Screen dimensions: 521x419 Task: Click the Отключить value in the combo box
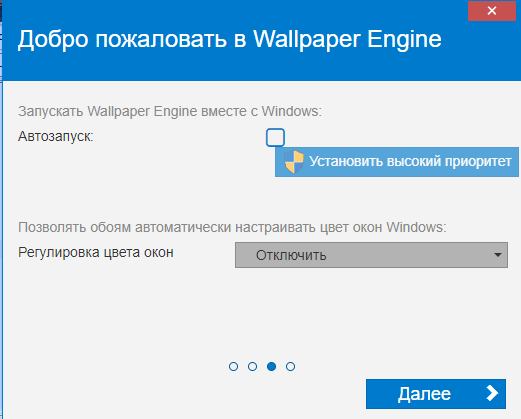point(291,255)
